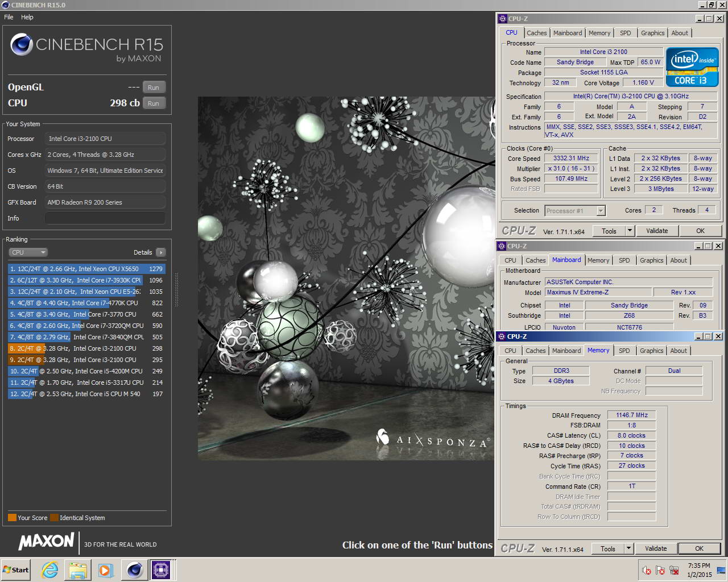Click Tools button in top CPU-Z window
The height and width of the screenshot is (582, 728).
(x=609, y=231)
